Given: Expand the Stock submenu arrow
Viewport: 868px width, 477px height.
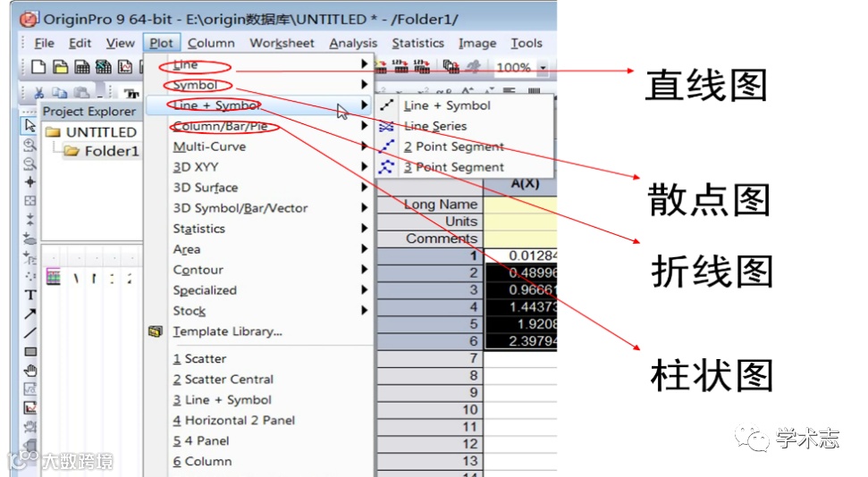Looking at the screenshot, I should pos(364,311).
